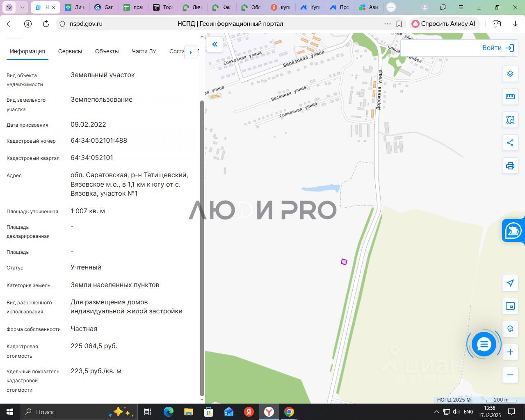Click the Войти login button
The height and width of the screenshot is (420, 525).
click(498, 48)
